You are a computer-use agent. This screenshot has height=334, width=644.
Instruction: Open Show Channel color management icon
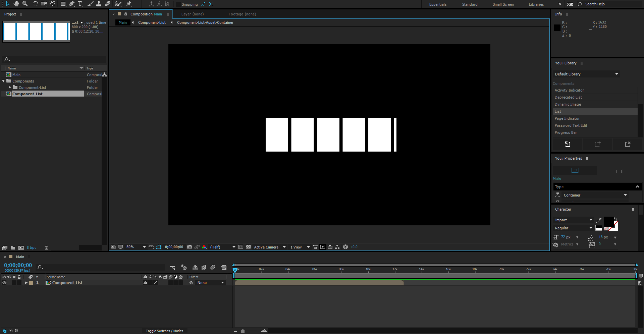click(x=204, y=247)
